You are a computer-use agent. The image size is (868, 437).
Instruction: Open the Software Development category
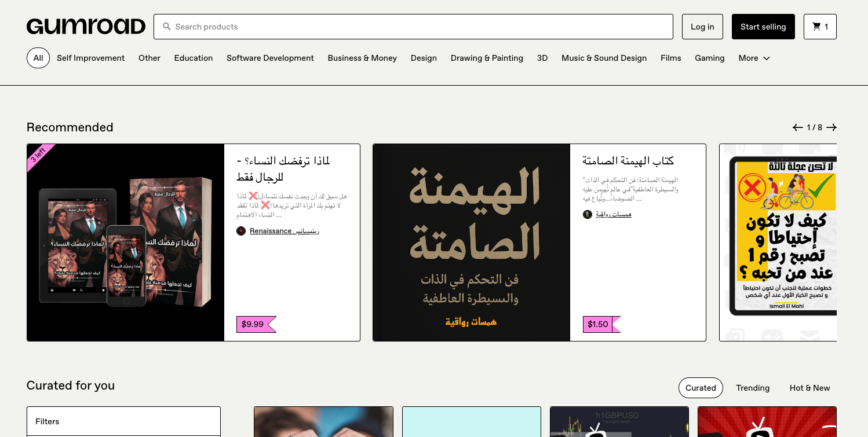270,58
